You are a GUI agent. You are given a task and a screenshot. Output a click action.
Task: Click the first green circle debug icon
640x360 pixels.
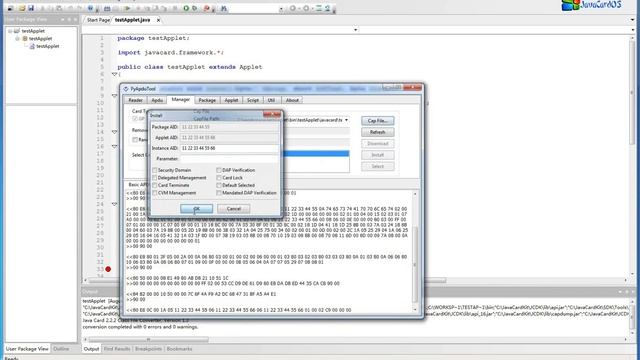pos(186,8)
